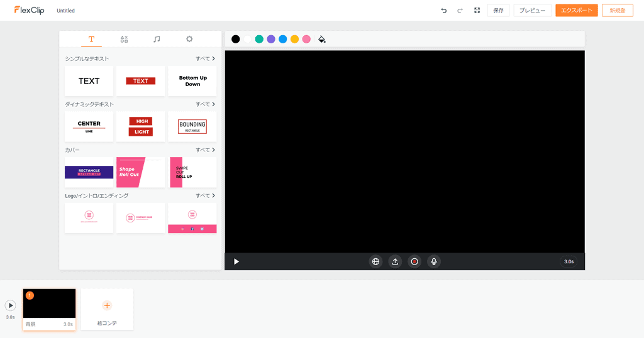Click the undo arrow icon
The width and height of the screenshot is (644, 338).
click(444, 11)
